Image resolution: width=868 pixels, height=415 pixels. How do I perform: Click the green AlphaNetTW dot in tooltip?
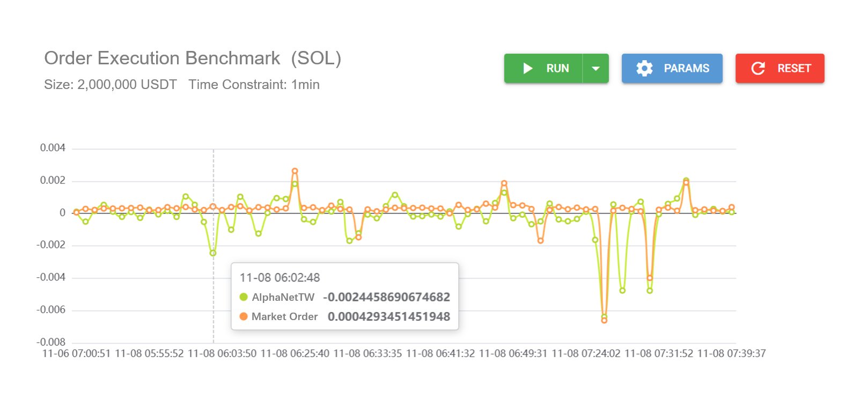coord(244,297)
